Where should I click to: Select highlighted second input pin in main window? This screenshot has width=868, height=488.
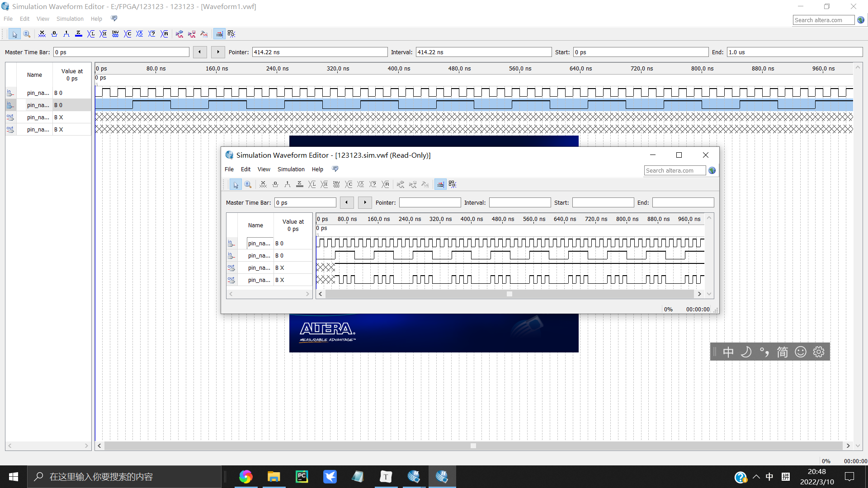48,105
